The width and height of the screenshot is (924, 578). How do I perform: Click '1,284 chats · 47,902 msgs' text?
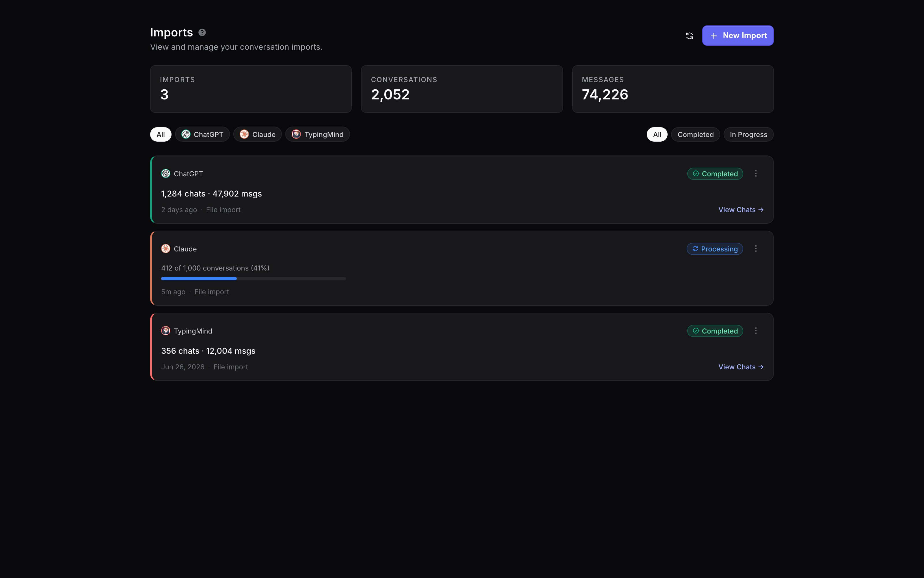(212, 194)
